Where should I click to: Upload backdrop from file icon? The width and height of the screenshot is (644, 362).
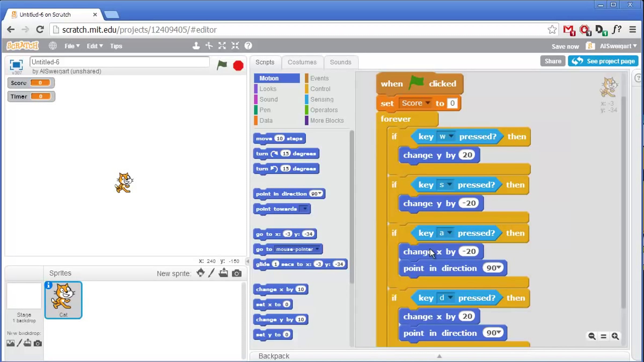[x=27, y=343]
